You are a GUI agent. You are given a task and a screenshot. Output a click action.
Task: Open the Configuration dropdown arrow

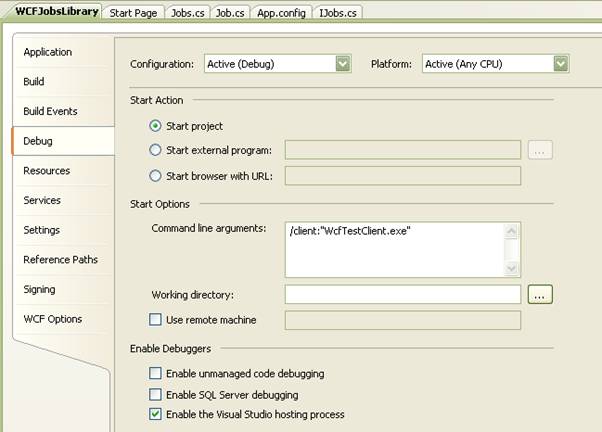343,64
